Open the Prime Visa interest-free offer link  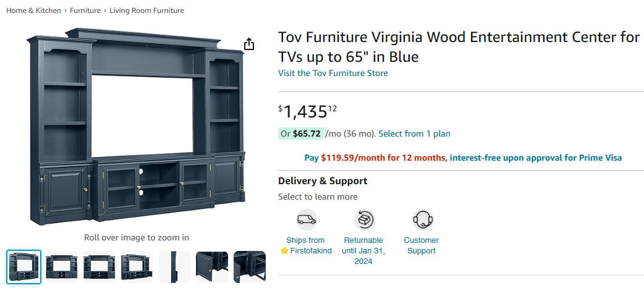[x=463, y=158]
